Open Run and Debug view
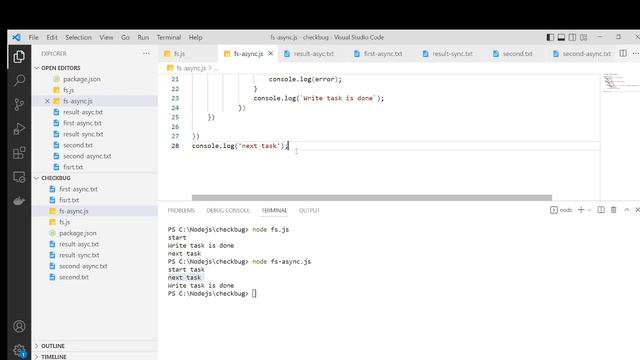This screenshot has width=640, height=360. (x=19, y=129)
